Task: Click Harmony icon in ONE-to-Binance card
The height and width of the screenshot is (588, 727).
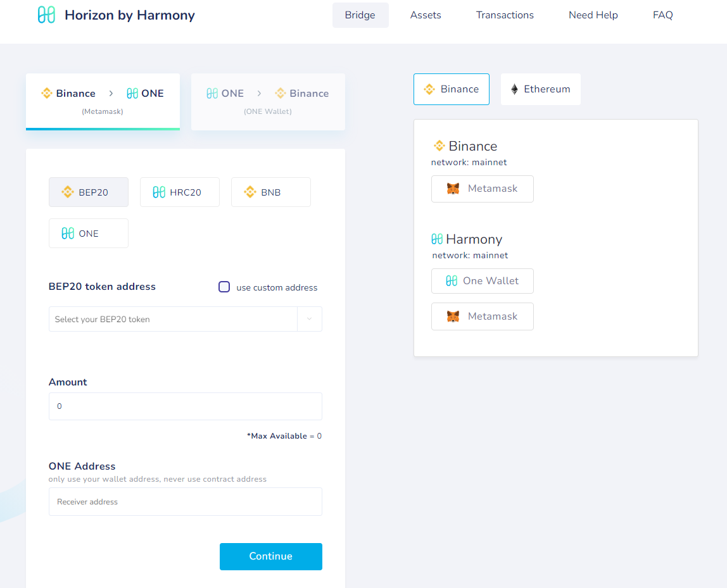Action: [x=212, y=93]
